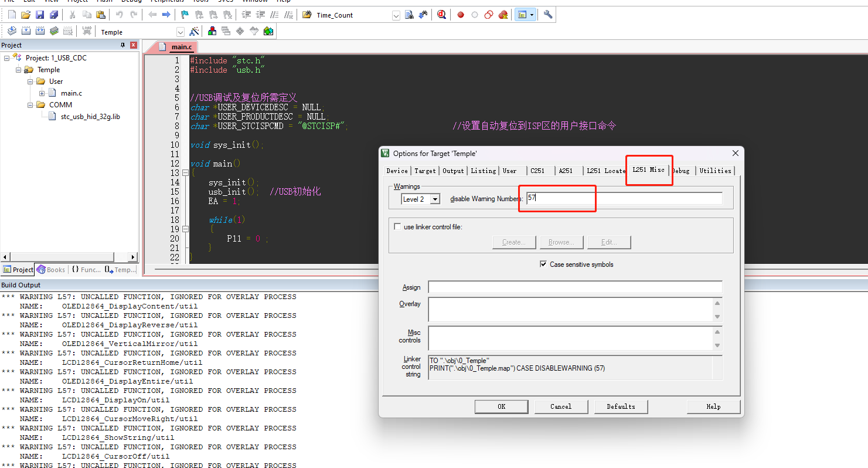Image resolution: width=868 pixels, height=468 pixels.
Task: Toggle 'Case sensitive symbols' checkbox
Action: 543,264
